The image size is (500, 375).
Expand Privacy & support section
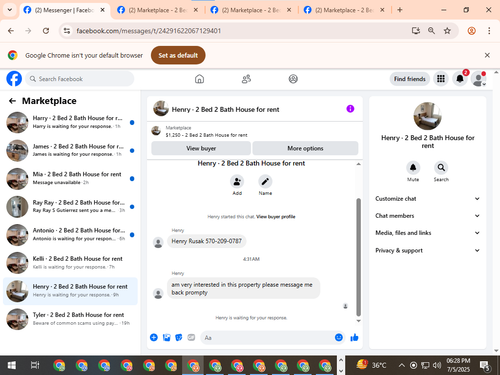428,250
